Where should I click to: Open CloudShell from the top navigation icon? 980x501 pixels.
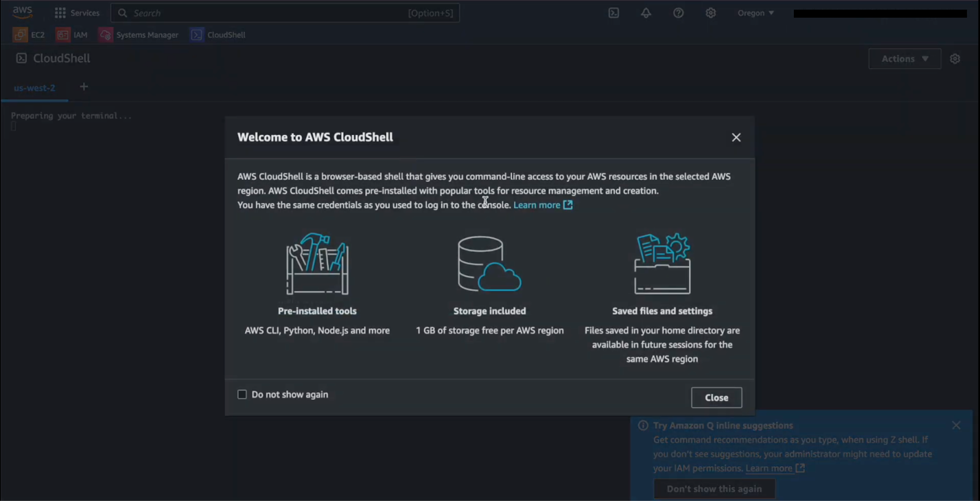(614, 13)
